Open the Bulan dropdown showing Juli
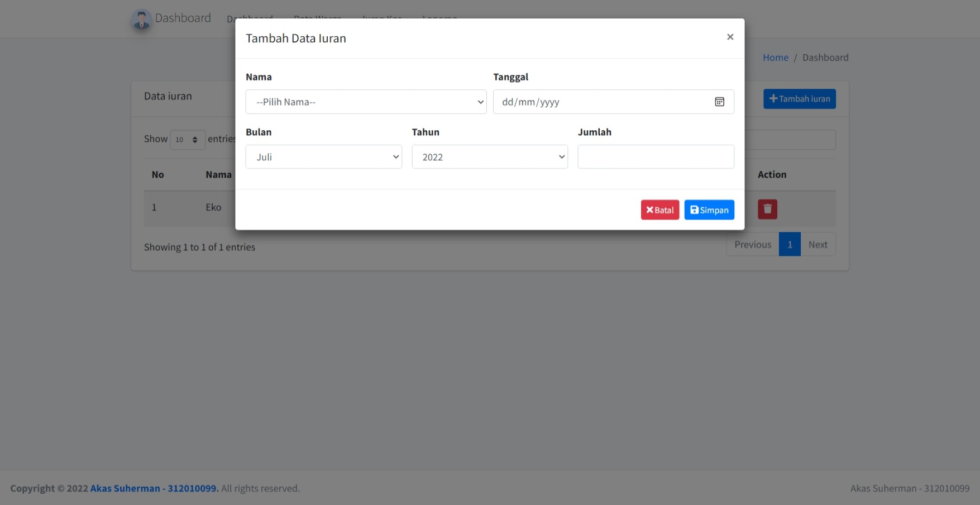The image size is (980, 505). coord(323,156)
